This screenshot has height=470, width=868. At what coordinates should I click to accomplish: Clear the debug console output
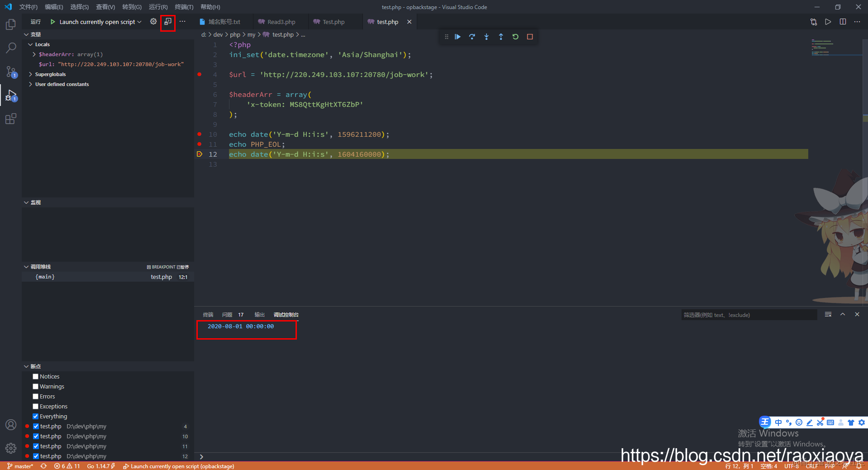(828, 315)
